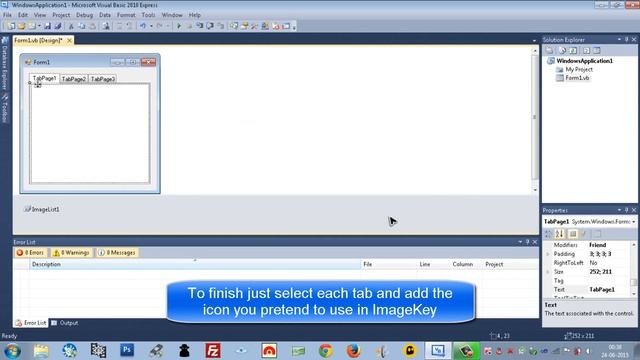Click the Find toolbar icon
The image size is (640, 360).
coord(106,26)
